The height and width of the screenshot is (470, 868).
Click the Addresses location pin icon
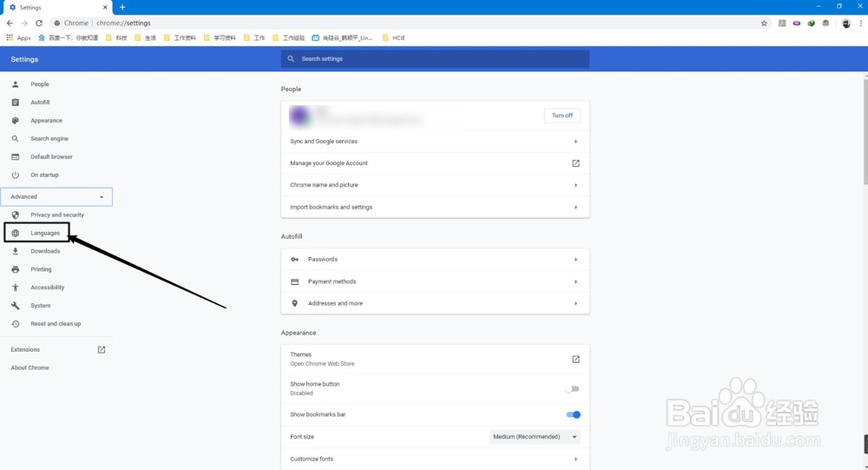tap(294, 304)
